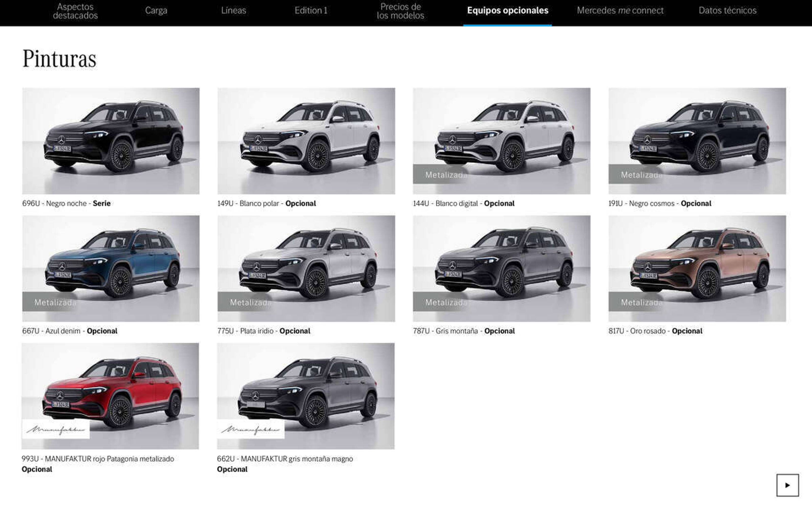Pick the Plata iridio car image
Screen dimensions: 812x509
pos(306,269)
